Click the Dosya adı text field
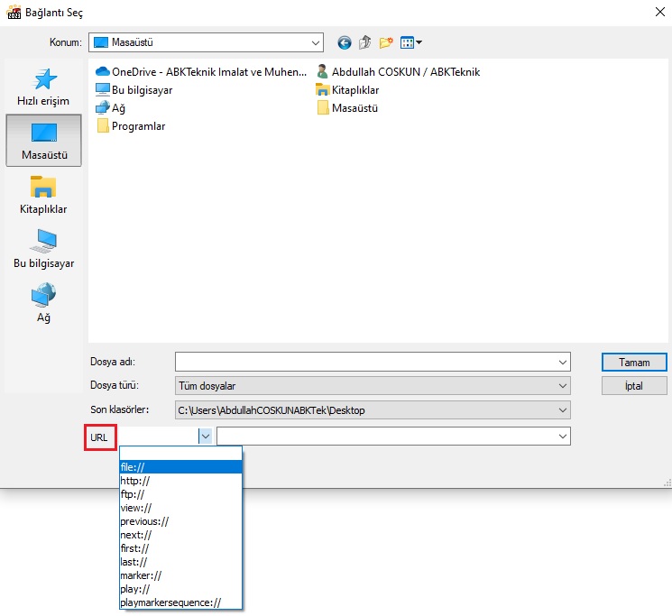 (365, 362)
